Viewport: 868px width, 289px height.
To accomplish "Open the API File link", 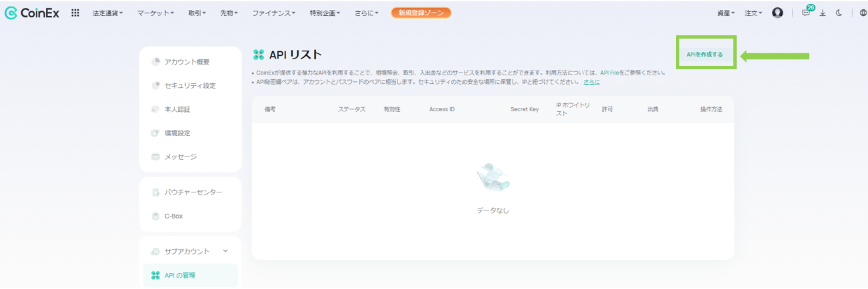I will [x=610, y=73].
